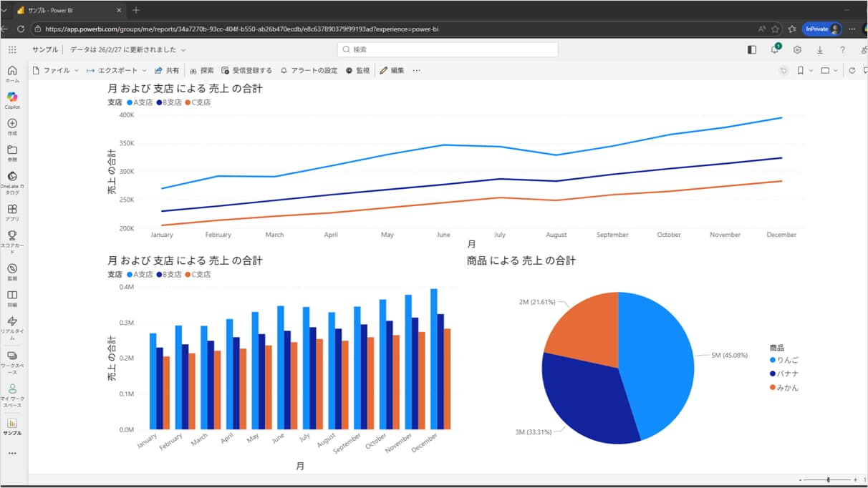This screenshot has height=488, width=868.
Task: Open the app launcher waffle icon
Action: click(12, 49)
